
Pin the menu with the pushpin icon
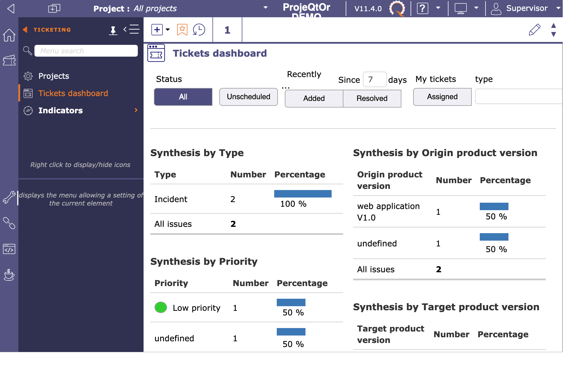click(x=113, y=30)
